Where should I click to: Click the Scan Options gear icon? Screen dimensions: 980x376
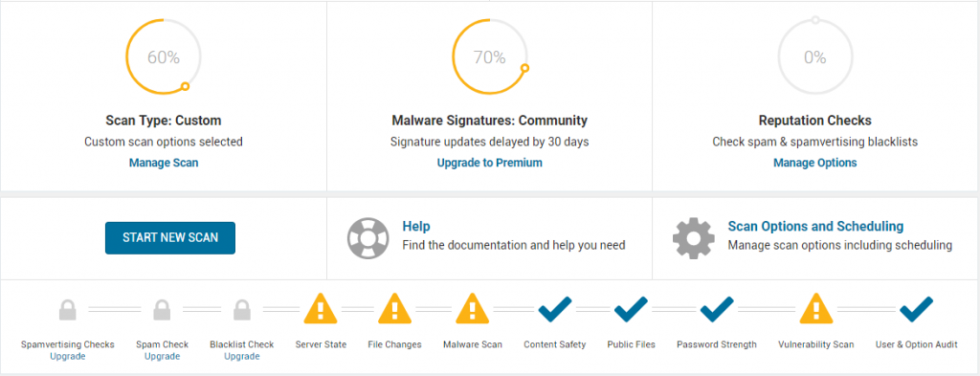(x=693, y=238)
